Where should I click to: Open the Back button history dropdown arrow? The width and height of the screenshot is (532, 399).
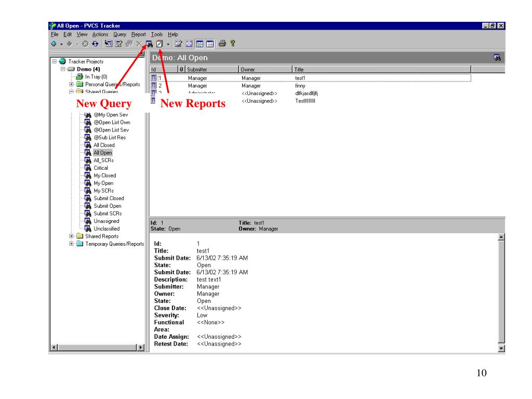(61, 44)
